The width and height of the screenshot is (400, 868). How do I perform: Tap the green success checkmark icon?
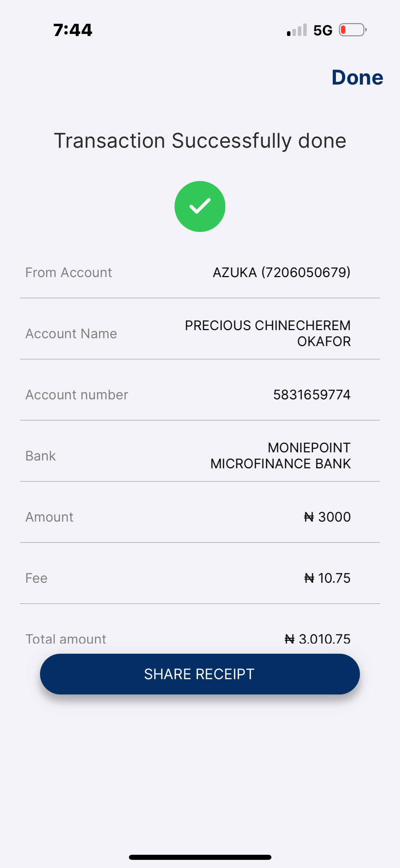200,206
